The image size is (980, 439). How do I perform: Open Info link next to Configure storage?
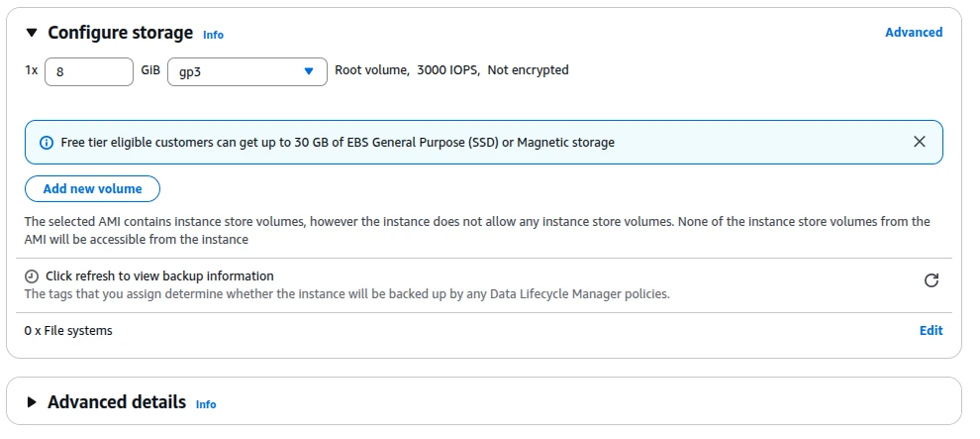click(213, 35)
